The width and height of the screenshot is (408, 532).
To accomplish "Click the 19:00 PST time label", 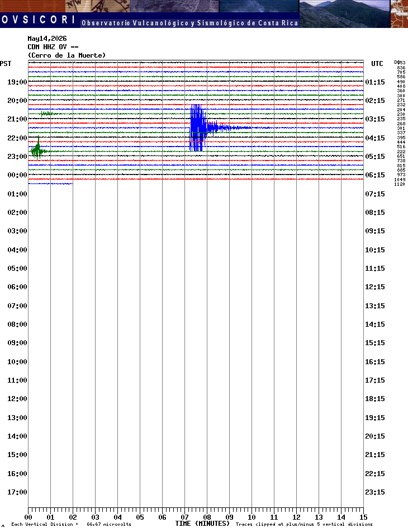I will pos(17,82).
